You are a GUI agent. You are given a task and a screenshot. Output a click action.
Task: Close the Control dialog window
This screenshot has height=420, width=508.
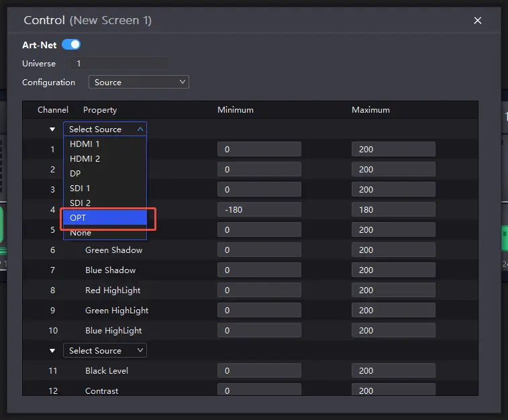(478, 21)
